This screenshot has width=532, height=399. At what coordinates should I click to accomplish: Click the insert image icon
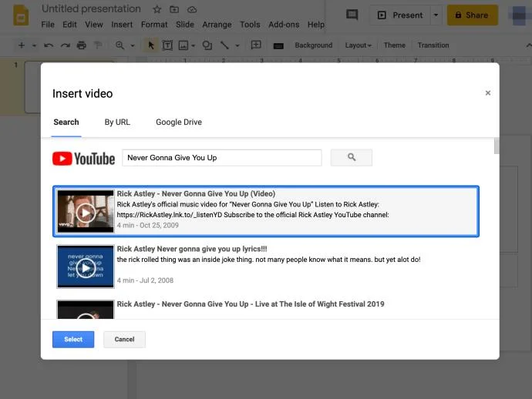[184, 45]
